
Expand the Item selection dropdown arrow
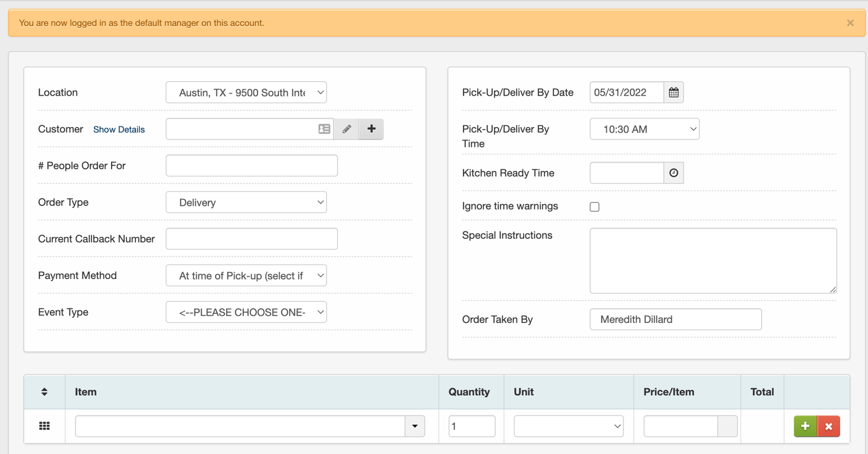pos(415,426)
